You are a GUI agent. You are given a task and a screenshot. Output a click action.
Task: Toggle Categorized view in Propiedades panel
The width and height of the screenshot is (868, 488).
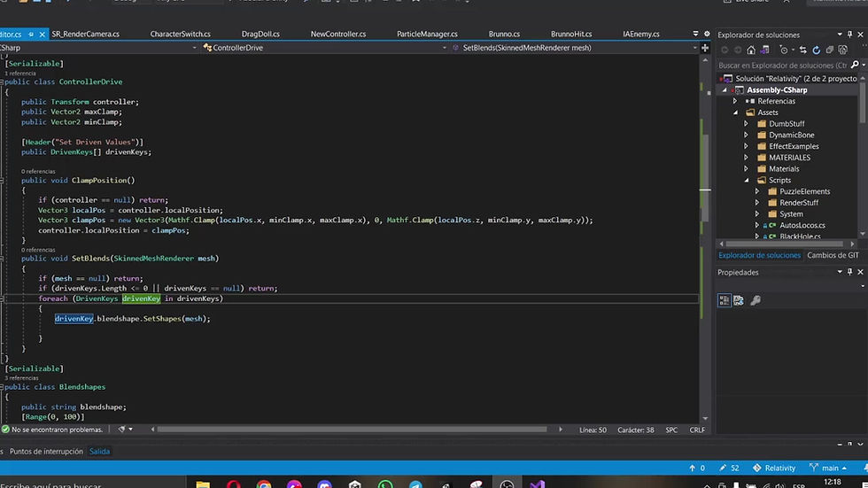725,300
